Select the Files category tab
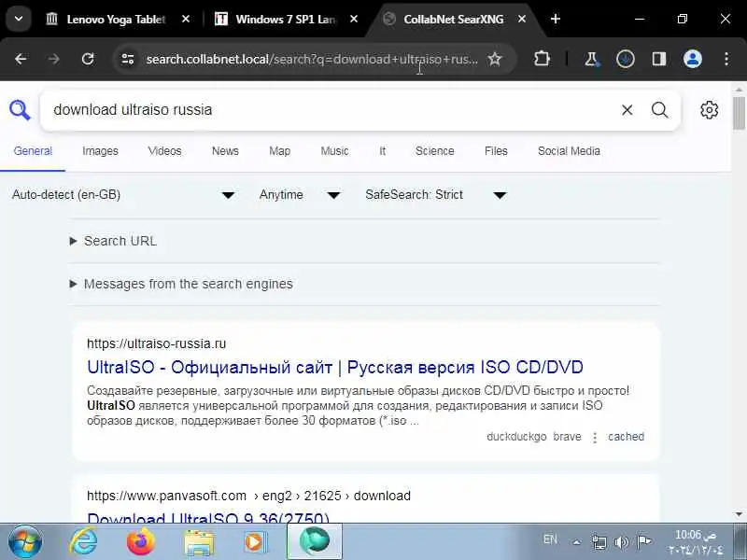Viewport: 747px width, 560px height. click(x=496, y=151)
